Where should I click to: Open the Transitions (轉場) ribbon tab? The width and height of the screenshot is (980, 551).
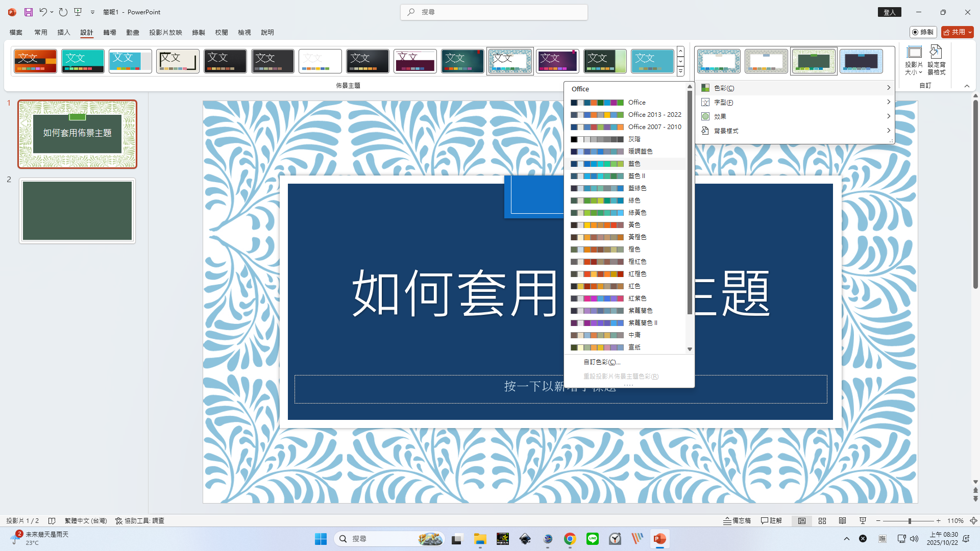tap(110, 32)
